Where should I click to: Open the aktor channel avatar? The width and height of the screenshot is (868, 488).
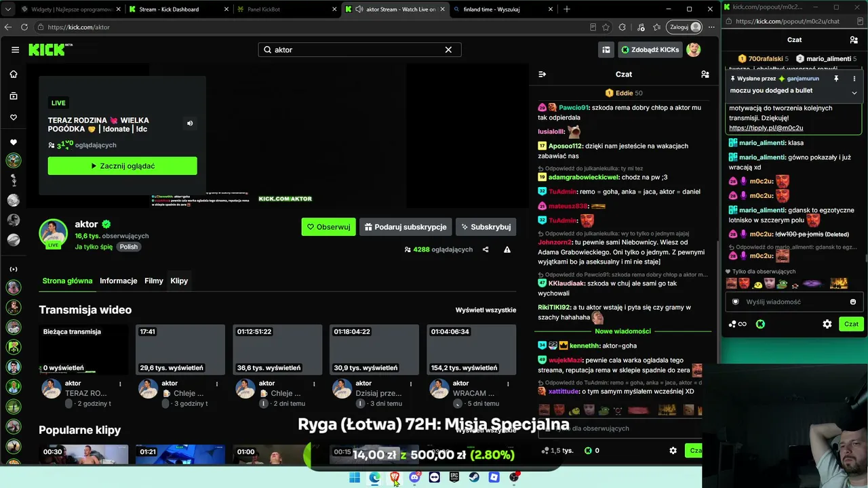53,234
